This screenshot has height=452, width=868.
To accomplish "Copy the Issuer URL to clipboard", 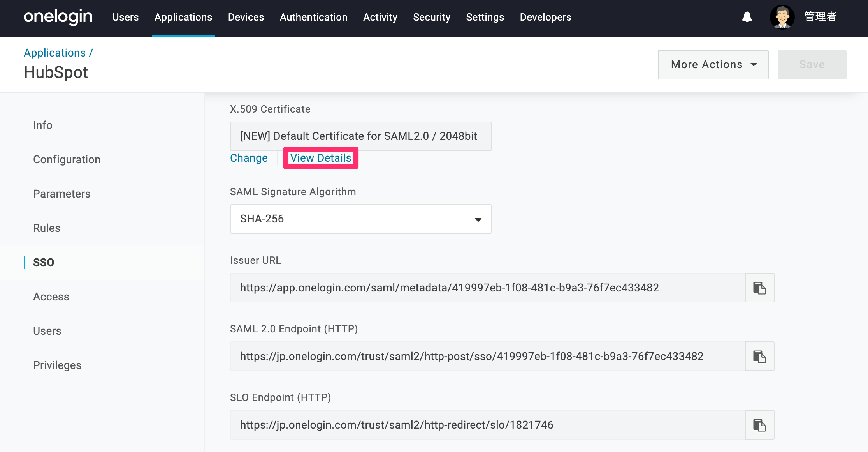I will 759,288.
